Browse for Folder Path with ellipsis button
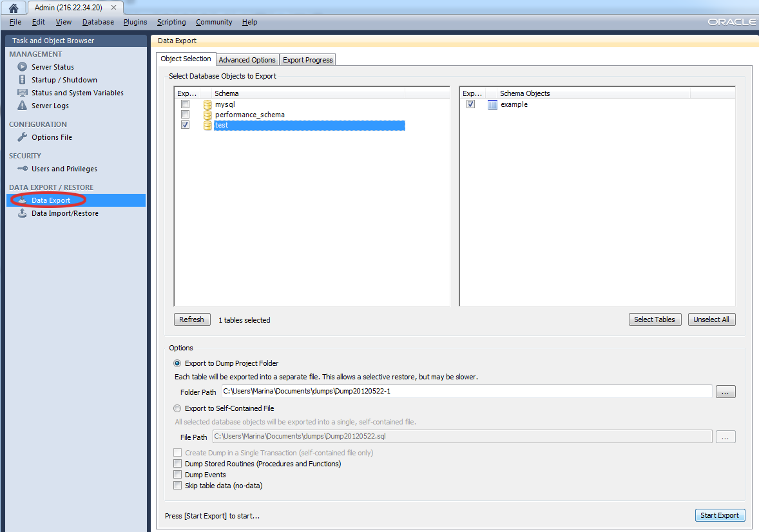Image resolution: width=759 pixels, height=532 pixels. (725, 392)
